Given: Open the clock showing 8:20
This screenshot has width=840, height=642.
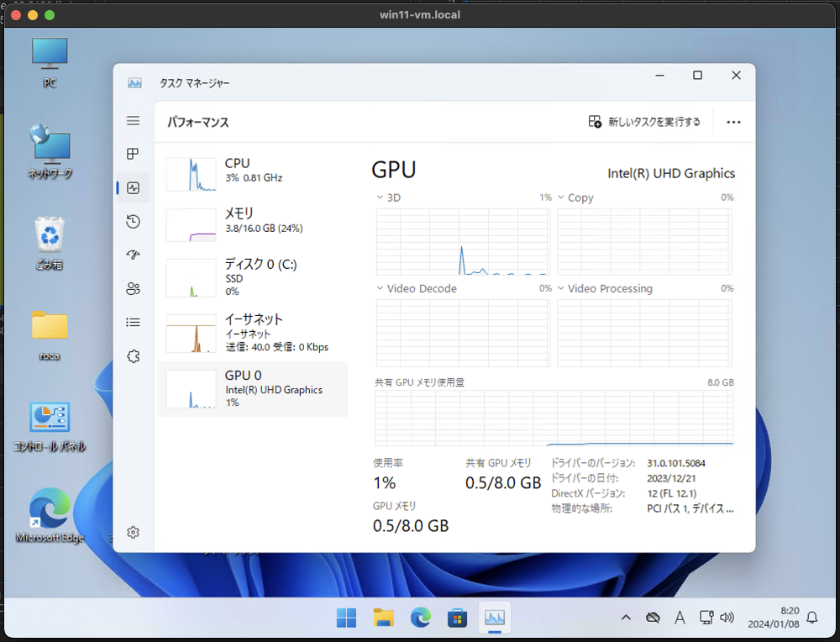Looking at the screenshot, I should click(774, 618).
